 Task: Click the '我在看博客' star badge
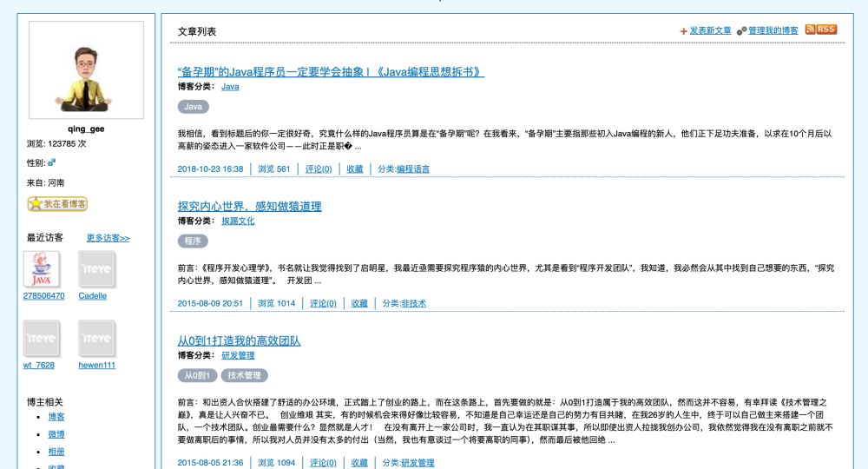pos(57,204)
